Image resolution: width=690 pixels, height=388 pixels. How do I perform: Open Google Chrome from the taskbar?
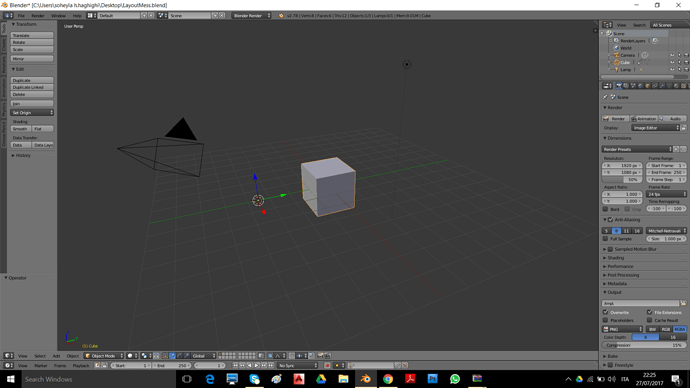point(388,379)
